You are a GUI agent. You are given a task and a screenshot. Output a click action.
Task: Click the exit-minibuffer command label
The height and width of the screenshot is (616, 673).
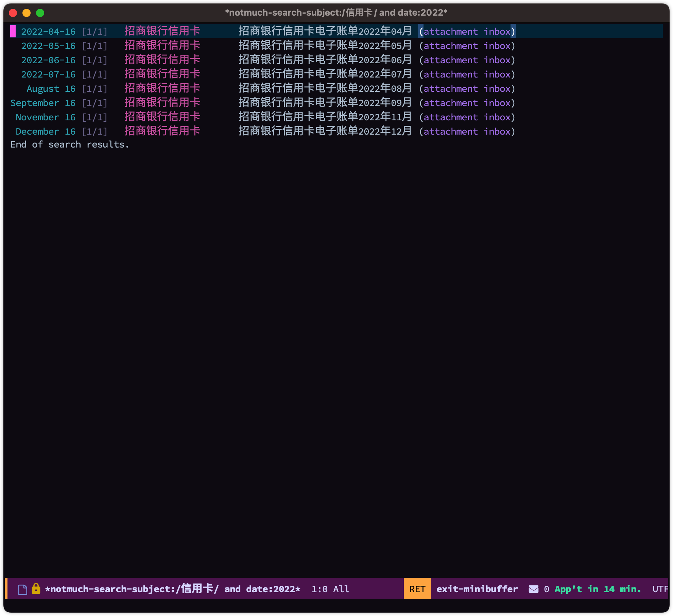coord(477,589)
